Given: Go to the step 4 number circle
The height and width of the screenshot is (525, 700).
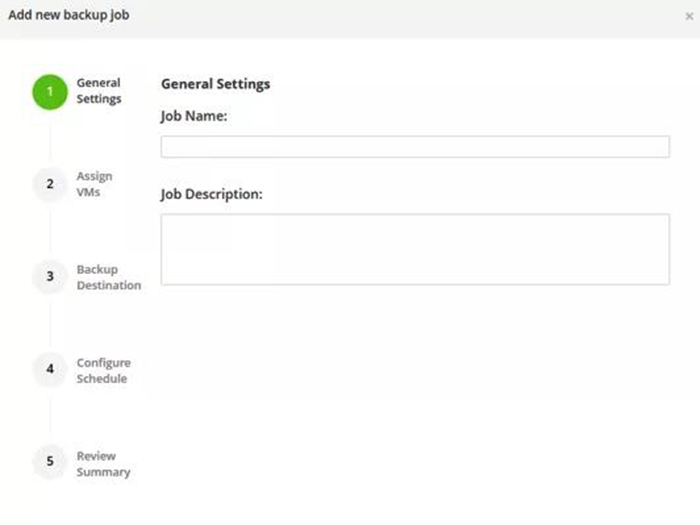Looking at the screenshot, I should point(50,369).
